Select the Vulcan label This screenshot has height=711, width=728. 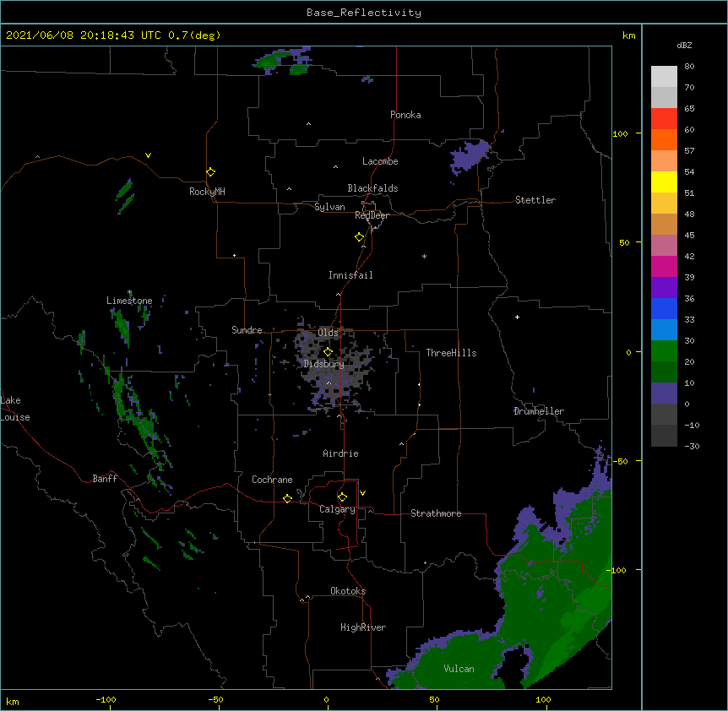click(459, 669)
